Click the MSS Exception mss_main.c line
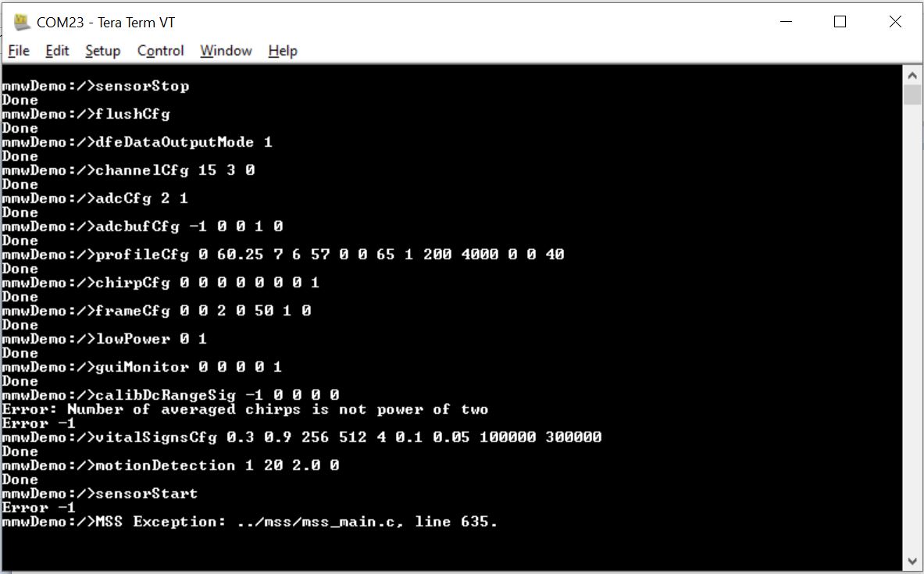The image size is (924, 574). tap(250, 522)
